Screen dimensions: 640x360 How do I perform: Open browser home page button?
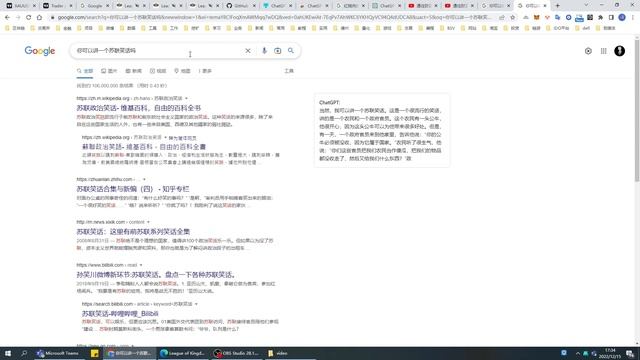(39, 18)
